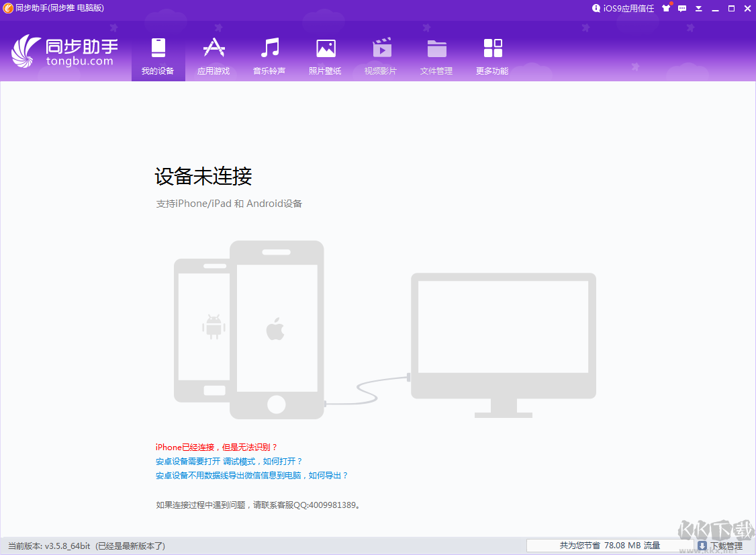Open the skin/theme shirt icon in titlebar
The image size is (756, 555).
click(666, 9)
